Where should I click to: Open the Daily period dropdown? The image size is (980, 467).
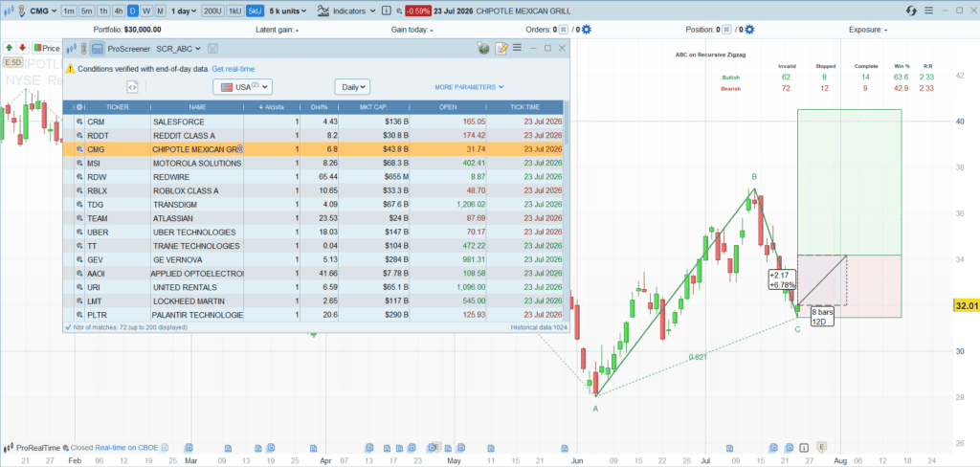pyautogui.click(x=352, y=87)
